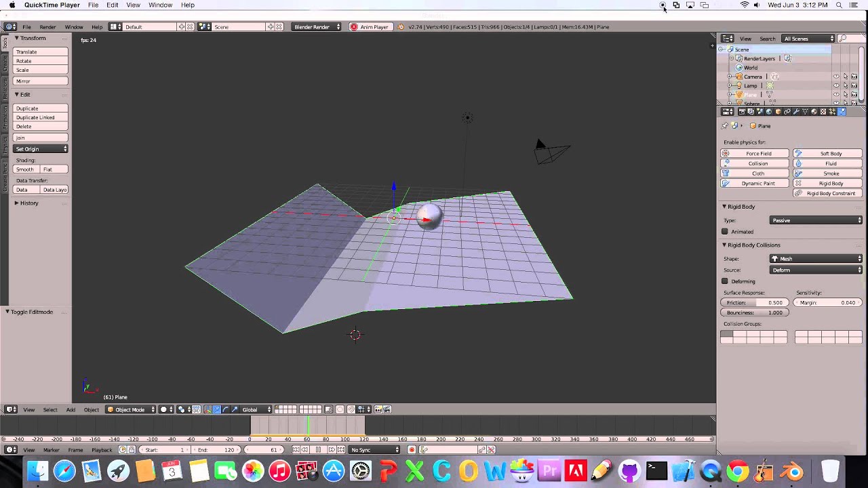Toggle the 3D manipulator widget button

pos(208,409)
